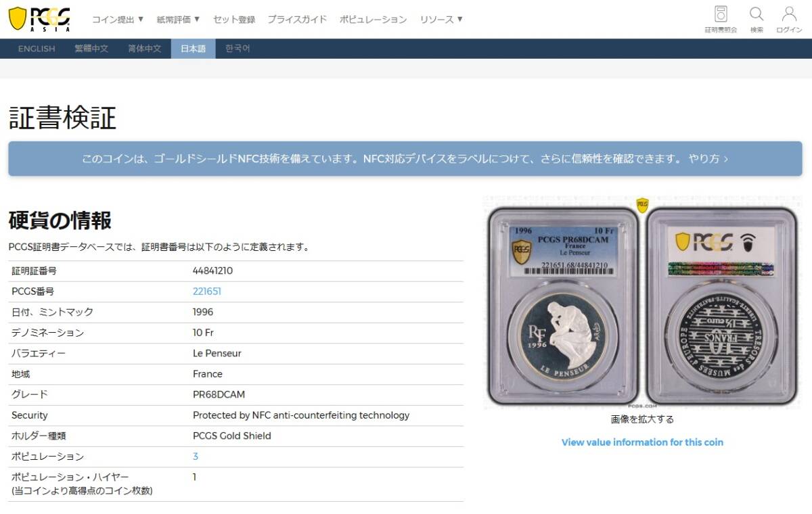Select the grade value PR68DCAM
Image resolution: width=812 pixels, height=514 pixels.
coord(219,394)
